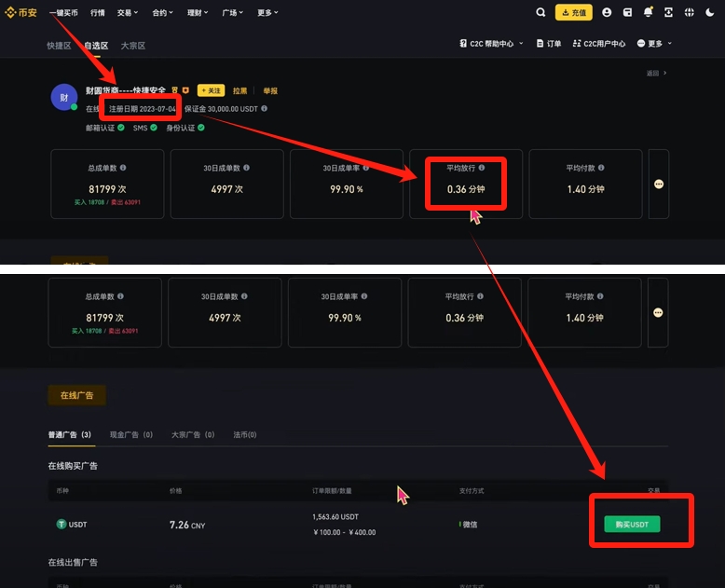Click the 微信 payment method label

click(470, 525)
